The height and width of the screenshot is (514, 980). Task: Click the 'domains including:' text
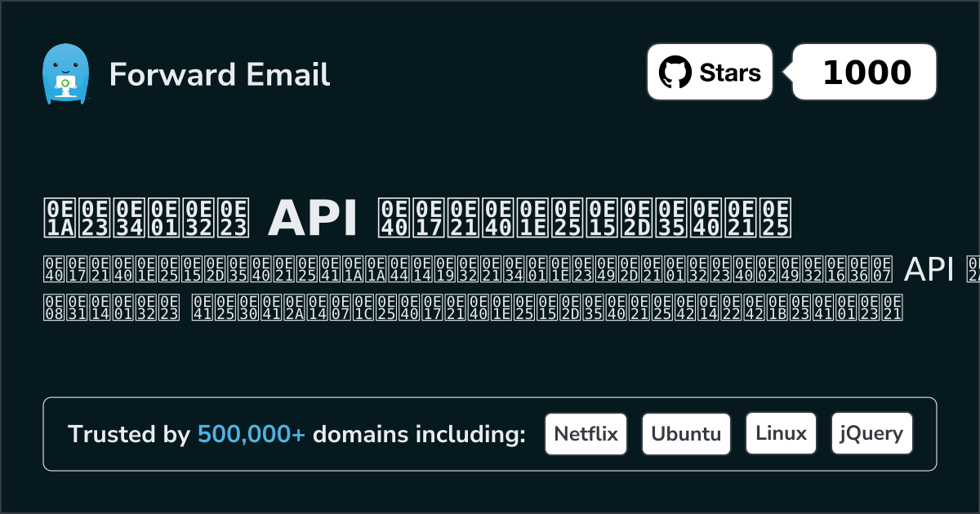coord(419,435)
